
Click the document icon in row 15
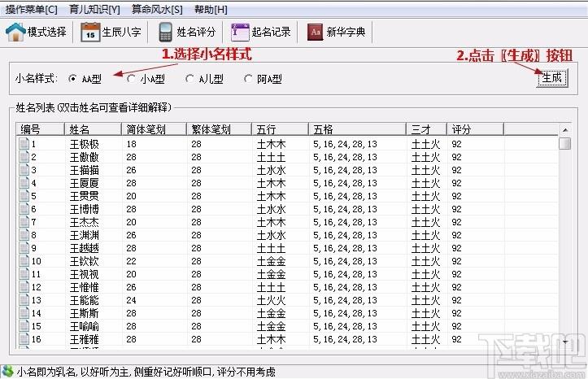(24, 326)
